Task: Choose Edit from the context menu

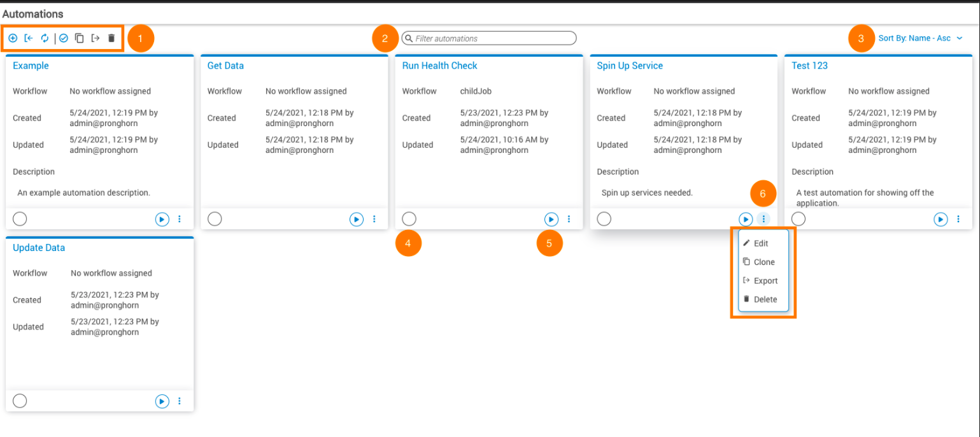Action: click(763, 243)
